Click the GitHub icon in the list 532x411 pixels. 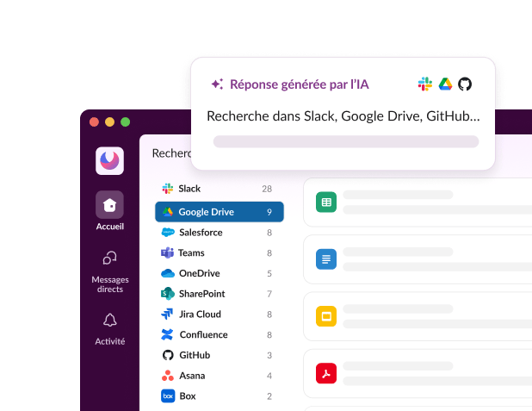(168, 355)
